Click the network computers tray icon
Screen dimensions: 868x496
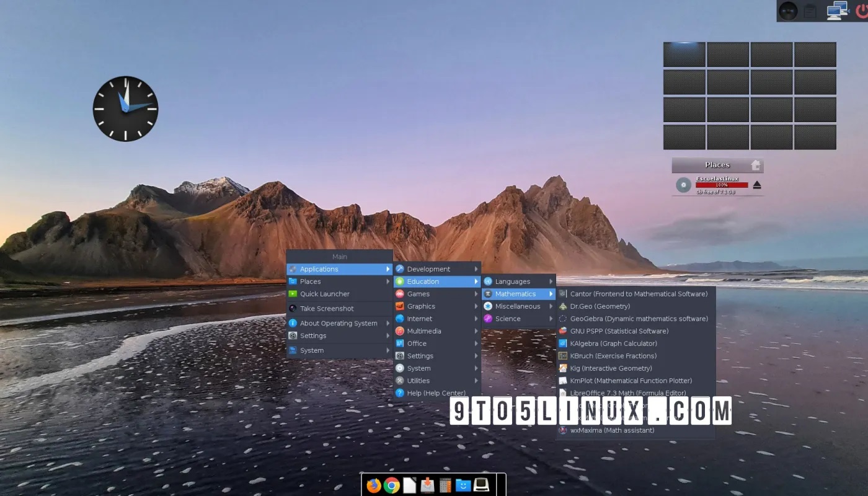[x=837, y=11]
